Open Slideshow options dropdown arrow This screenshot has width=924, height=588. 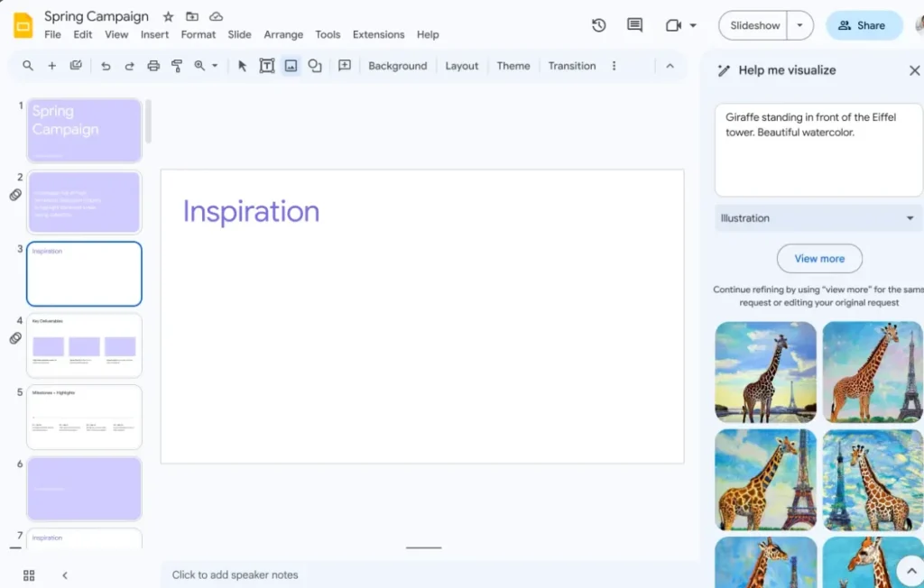click(x=799, y=25)
